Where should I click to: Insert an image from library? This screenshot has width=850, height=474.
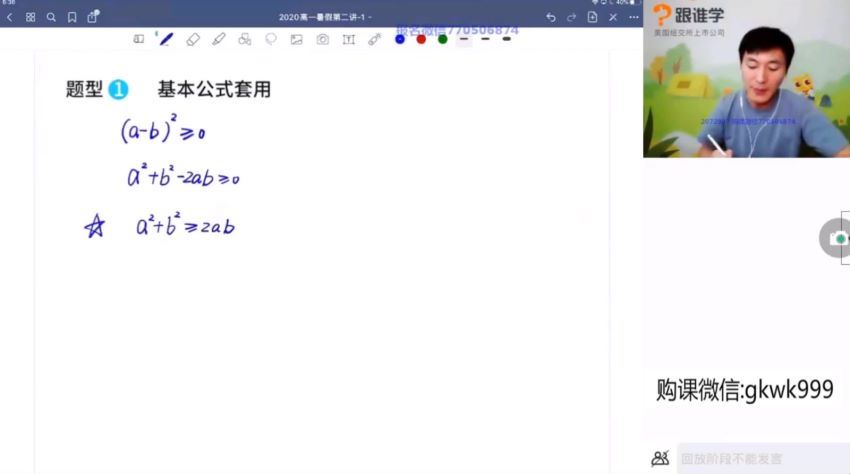pos(297,40)
